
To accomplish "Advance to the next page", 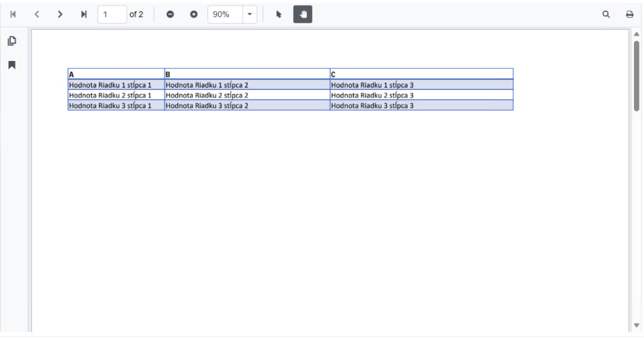I will click(x=60, y=14).
